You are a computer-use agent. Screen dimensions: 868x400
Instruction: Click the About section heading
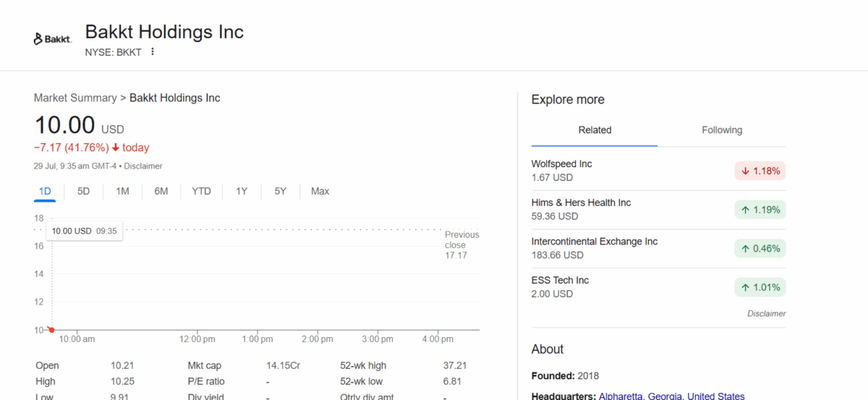(548, 349)
